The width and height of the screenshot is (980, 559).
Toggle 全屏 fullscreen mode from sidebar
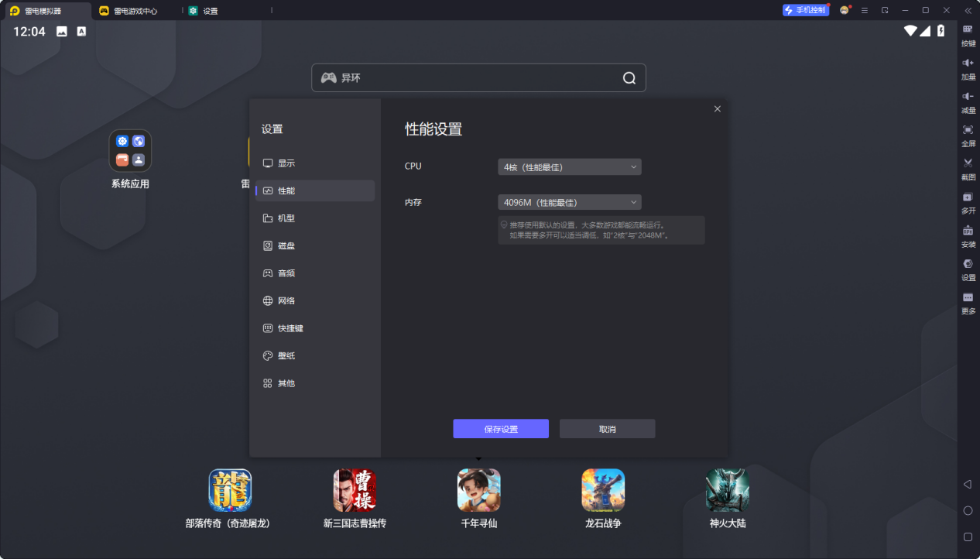tap(968, 135)
